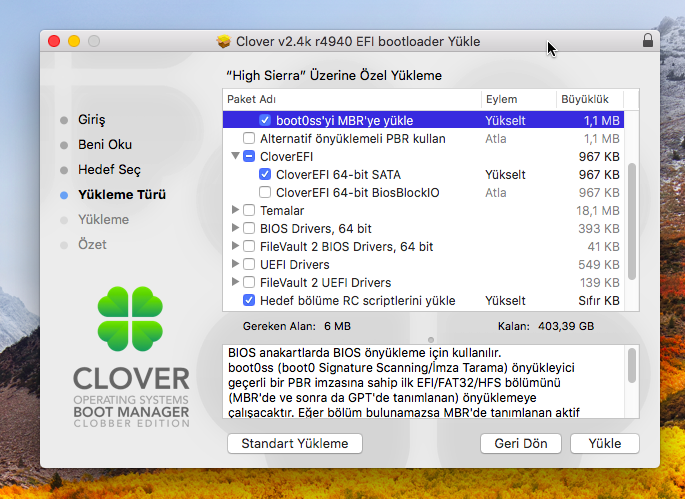Go to the Beni Oku step

pos(105,145)
